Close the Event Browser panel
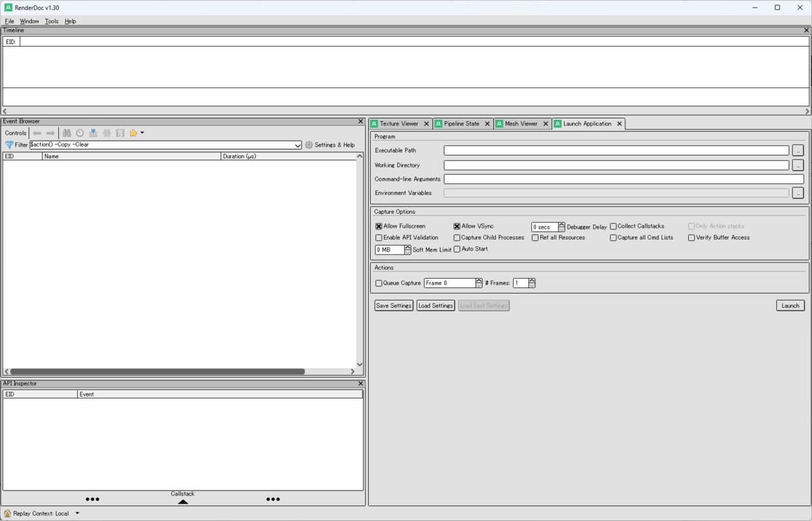This screenshot has width=812, height=521. point(361,121)
